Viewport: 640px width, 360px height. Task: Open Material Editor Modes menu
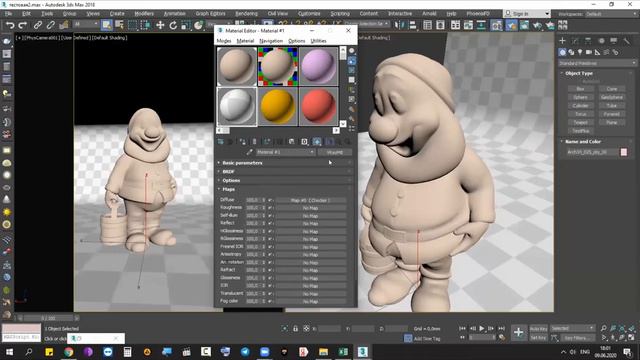(x=224, y=41)
